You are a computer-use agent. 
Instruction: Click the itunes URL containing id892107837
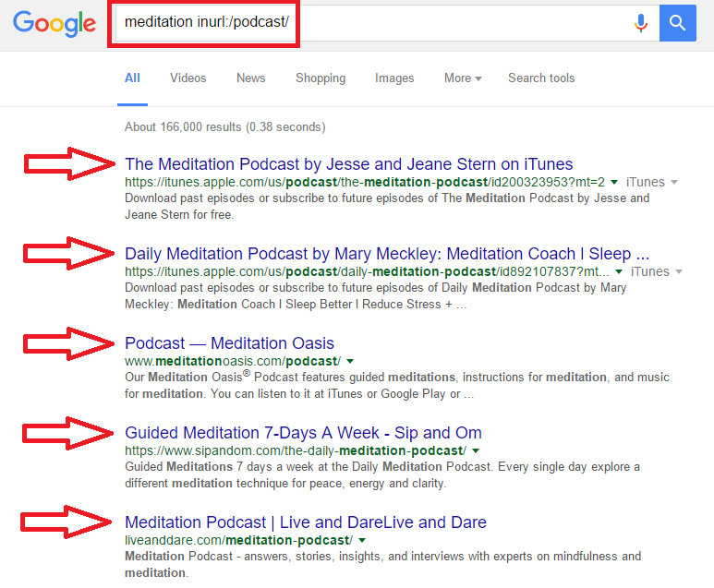(367, 271)
